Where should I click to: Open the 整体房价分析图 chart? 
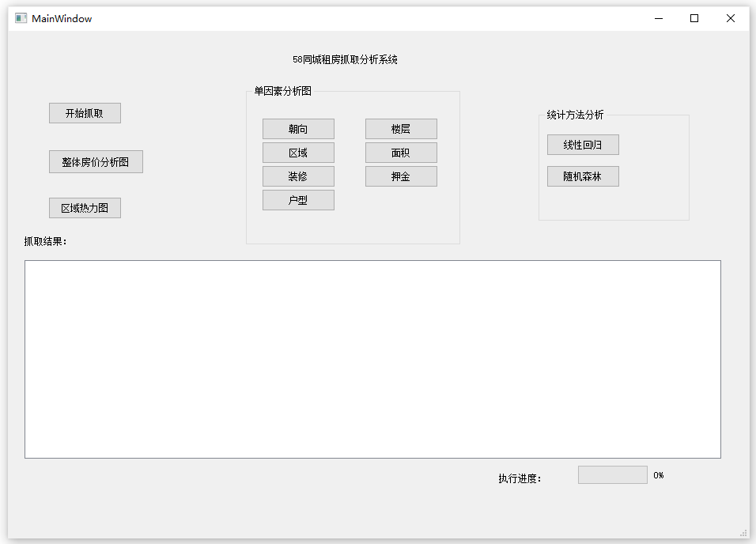96,162
